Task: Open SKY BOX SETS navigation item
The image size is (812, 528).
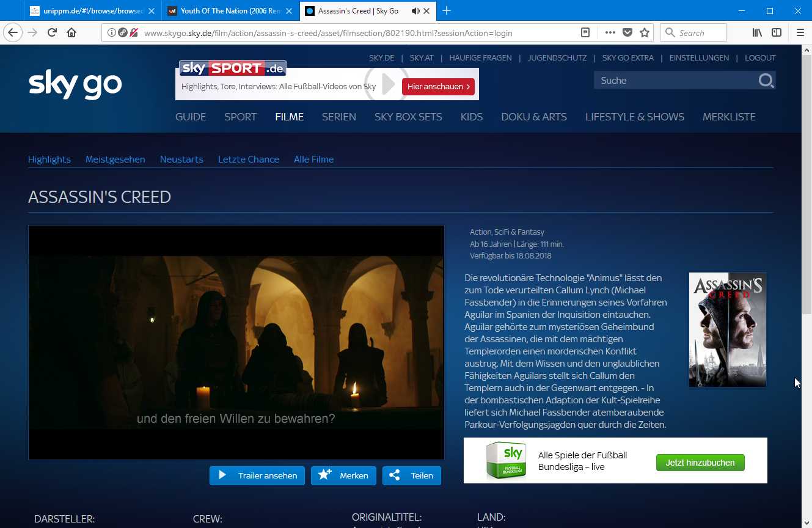Action: pos(408,117)
